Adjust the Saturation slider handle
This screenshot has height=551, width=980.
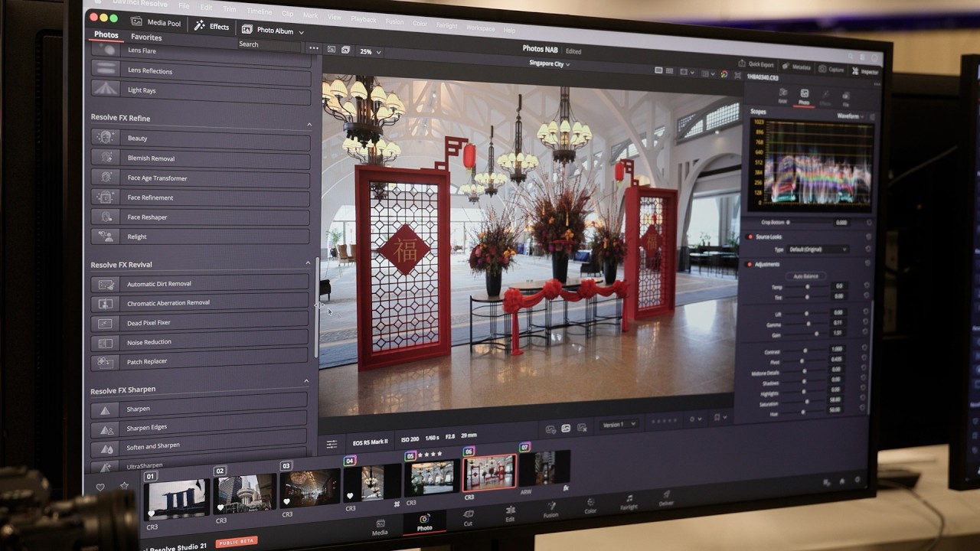806,402
